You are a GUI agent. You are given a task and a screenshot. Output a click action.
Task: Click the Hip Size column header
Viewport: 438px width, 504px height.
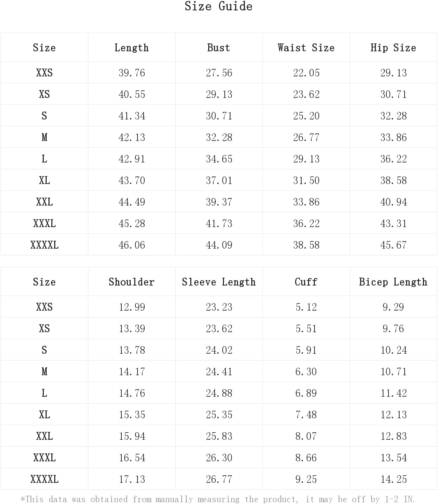click(x=393, y=48)
